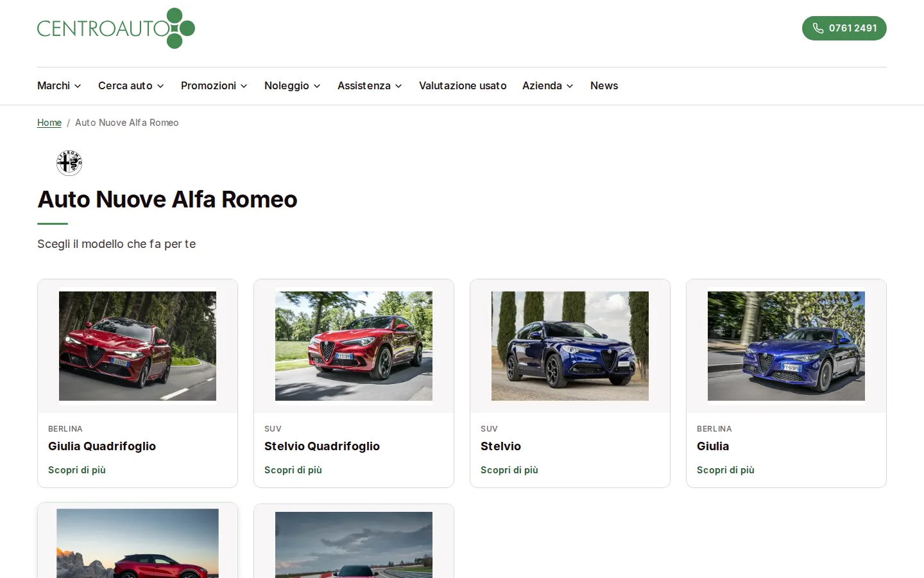Follow the Home breadcrumb link
Viewport: 924px width, 578px height.
coord(49,123)
